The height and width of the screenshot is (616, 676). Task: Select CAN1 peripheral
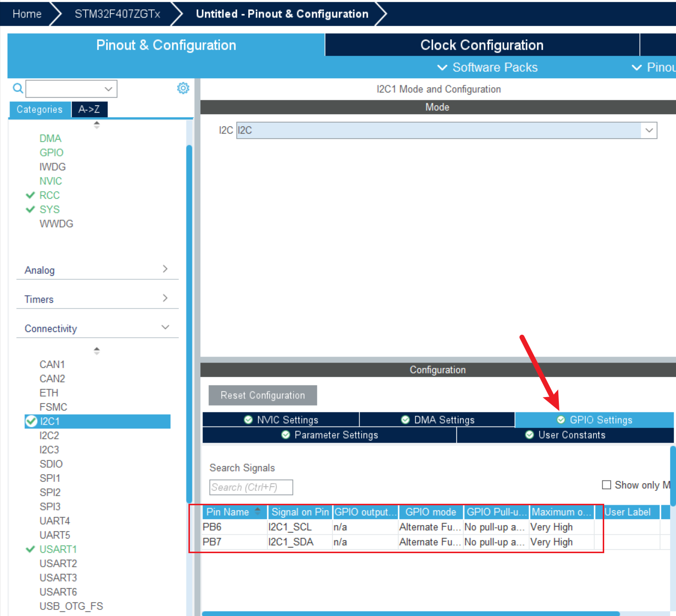(52, 365)
